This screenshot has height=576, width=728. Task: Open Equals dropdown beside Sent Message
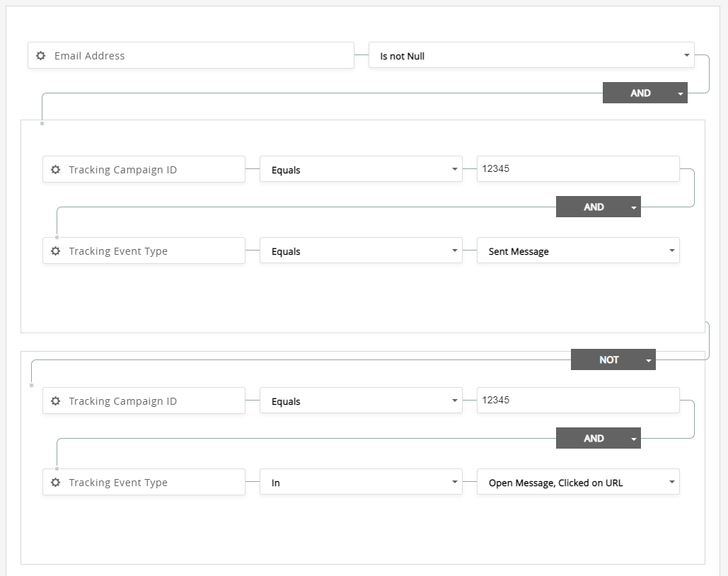click(x=361, y=251)
